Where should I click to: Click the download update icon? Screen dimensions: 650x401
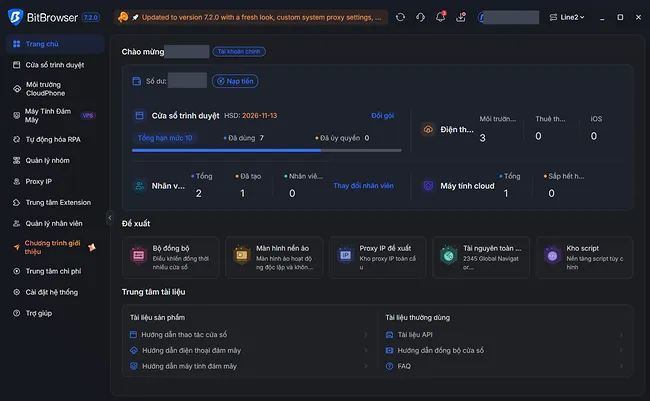tap(461, 17)
